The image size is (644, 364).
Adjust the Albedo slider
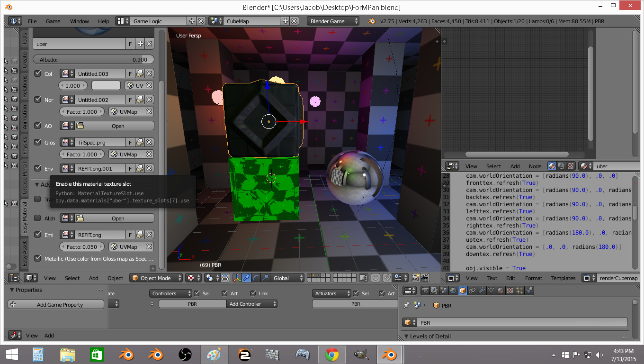tap(93, 60)
